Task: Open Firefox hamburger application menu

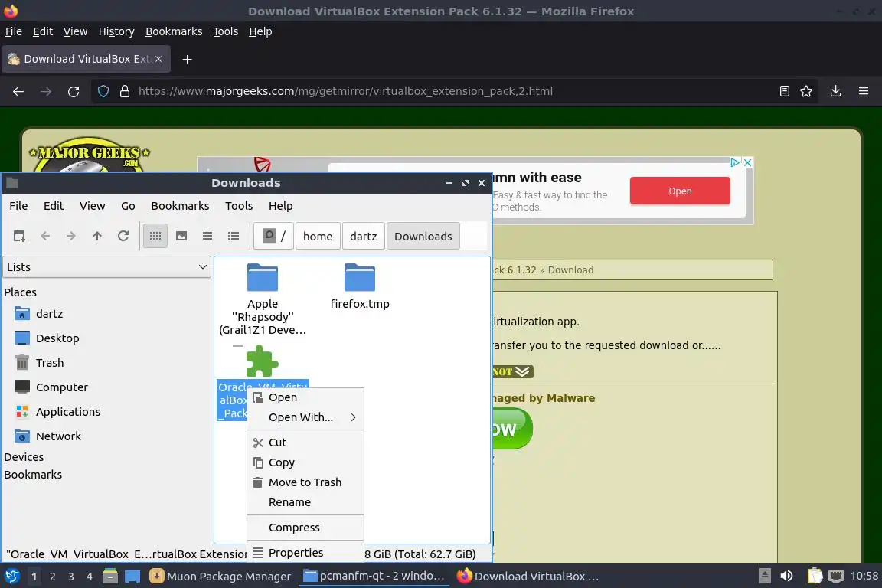Action: tap(864, 91)
